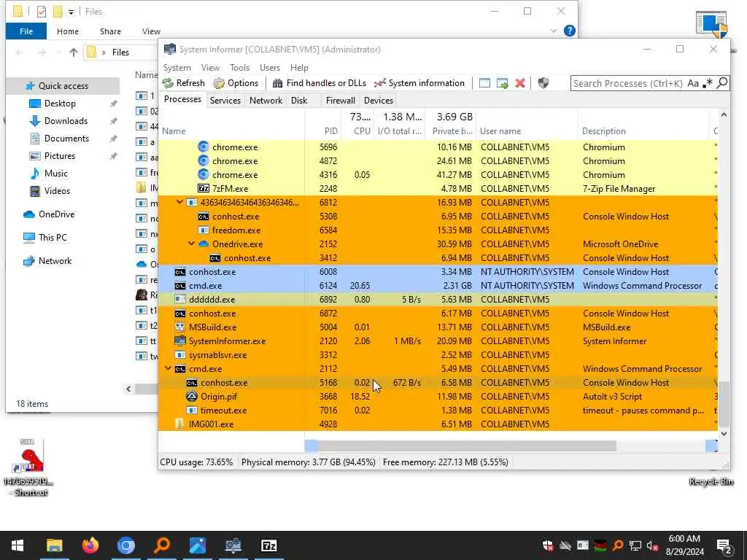Screen dimensions: 747x560
Task: Select the MSBuild.exe process
Action: tap(438, 327)
